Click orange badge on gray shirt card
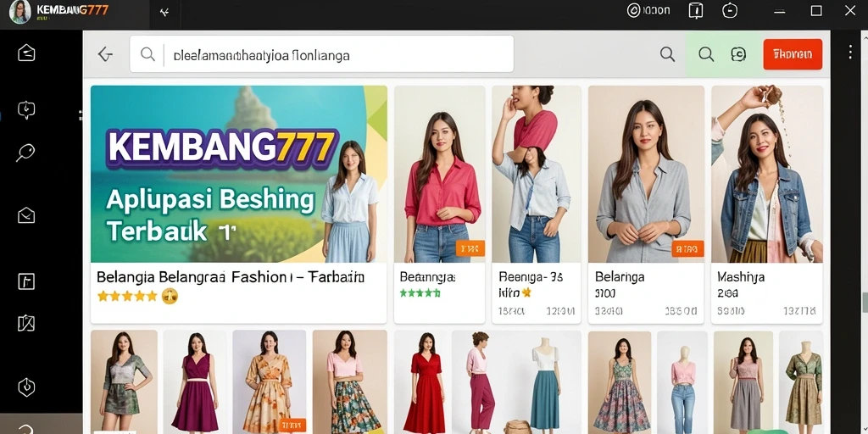 point(687,248)
